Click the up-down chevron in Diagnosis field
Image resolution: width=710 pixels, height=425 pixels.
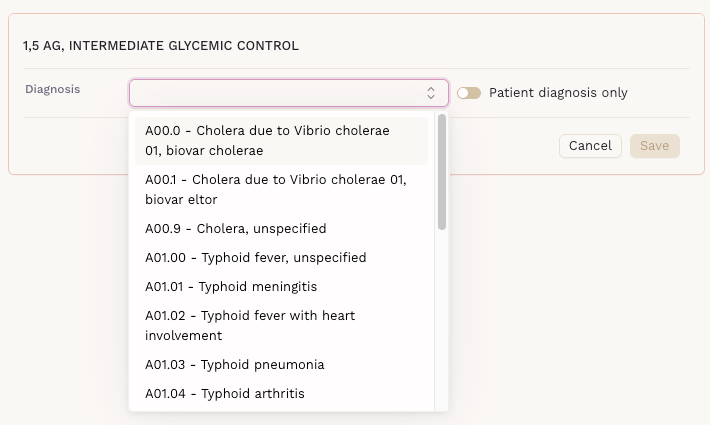[431, 93]
